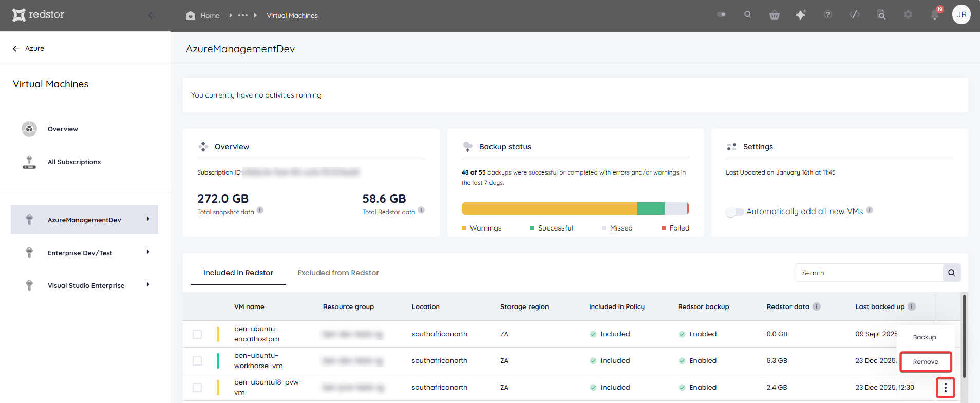The height and width of the screenshot is (403, 980).
Task: Click the 9.3 GB Redstor data value
Action: coord(777,361)
